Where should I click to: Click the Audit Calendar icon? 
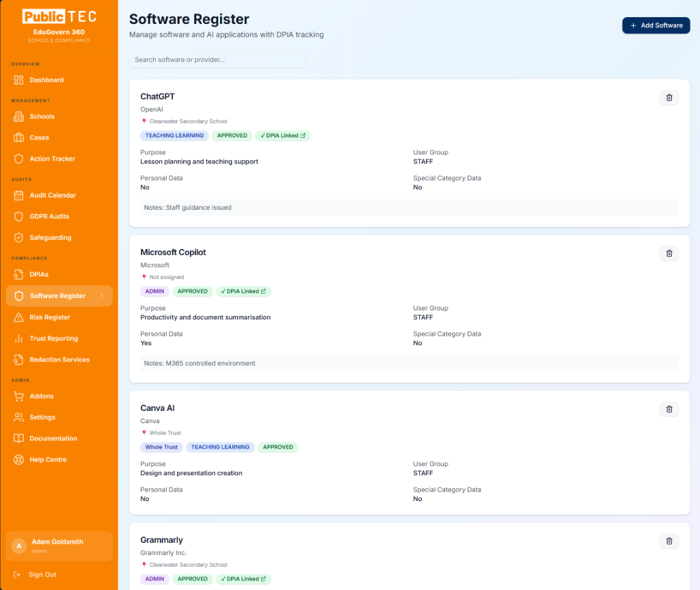(18, 195)
